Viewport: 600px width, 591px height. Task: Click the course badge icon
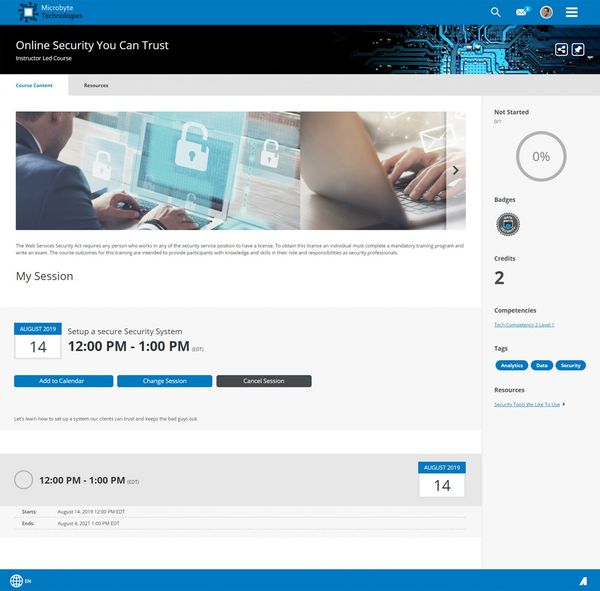(507, 224)
